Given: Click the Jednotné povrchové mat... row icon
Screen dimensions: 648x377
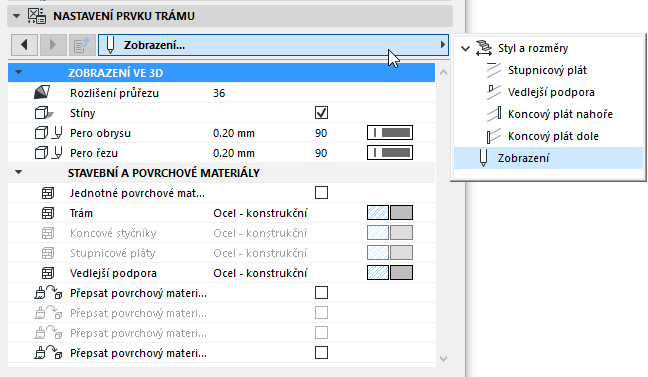Looking at the screenshot, I should [48, 193].
